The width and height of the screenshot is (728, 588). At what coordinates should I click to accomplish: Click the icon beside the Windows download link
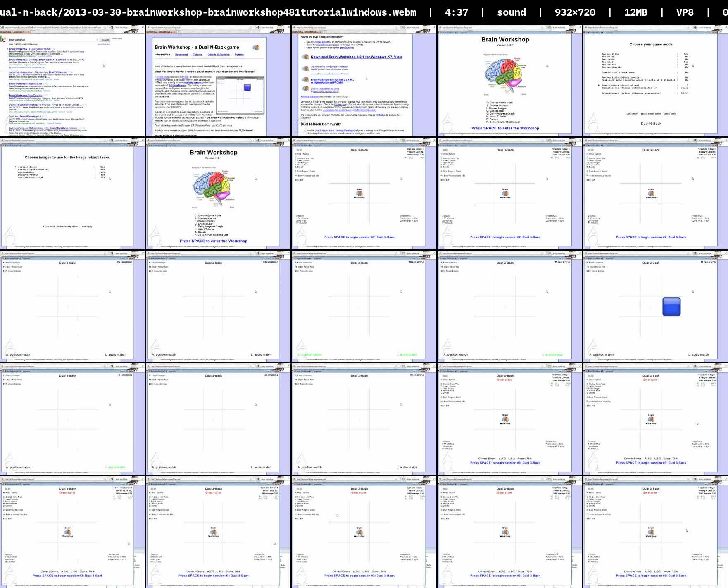click(305, 57)
